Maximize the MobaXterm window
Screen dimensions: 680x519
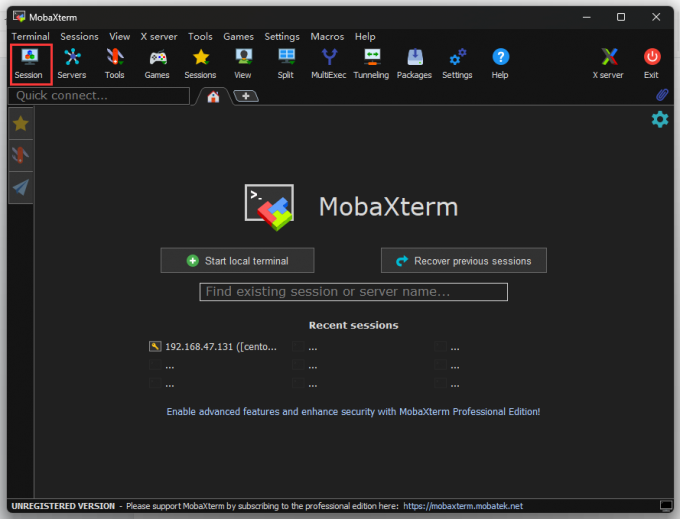pyautogui.click(x=621, y=17)
